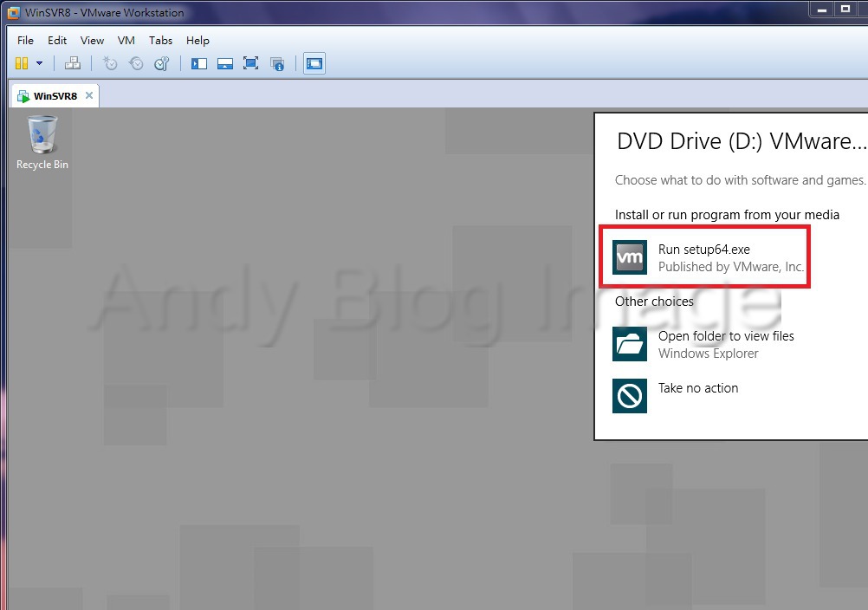Open the Tabs menu
Viewport: 868px width, 610px height.
160,41
